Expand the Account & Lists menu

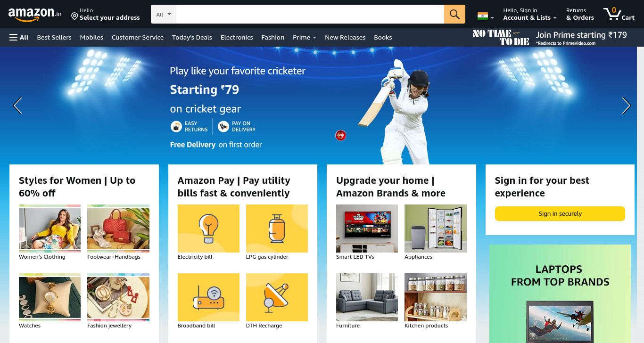click(x=530, y=14)
